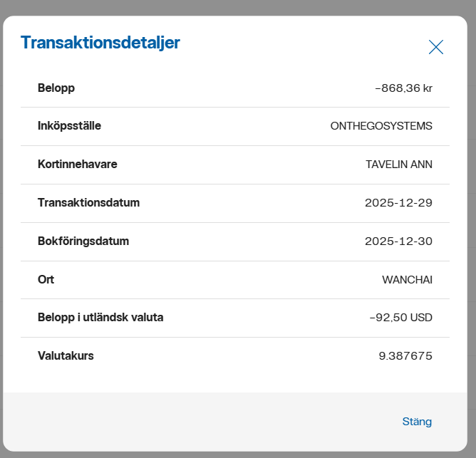Click the Belopp i utländsk valuta label
This screenshot has width=476, height=458.
click(100, 318)
